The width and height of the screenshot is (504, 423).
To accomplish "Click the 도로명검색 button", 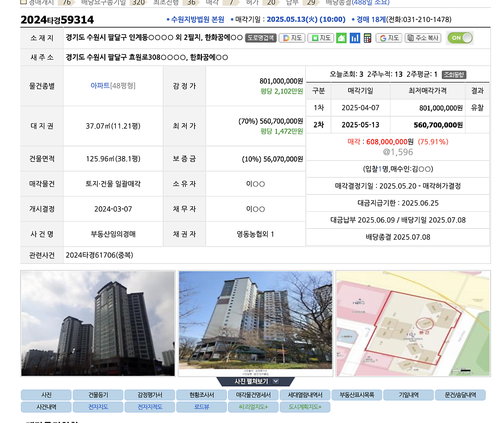I will point(261,38).
